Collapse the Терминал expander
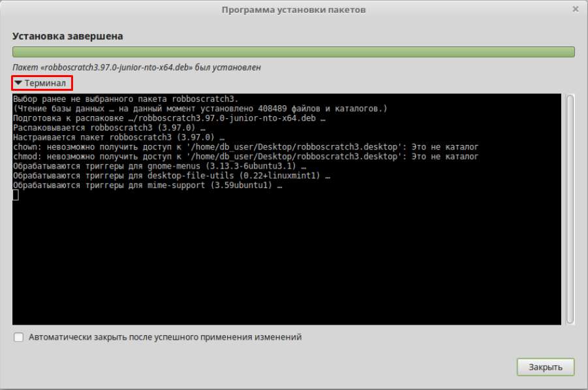Viewport: 588px width, 390px height. point(41,83)
